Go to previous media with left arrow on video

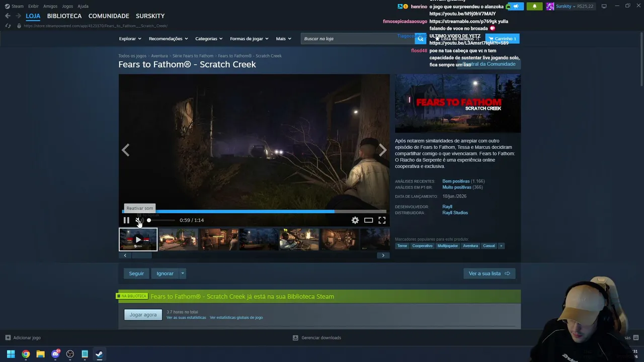pos(125,150)
